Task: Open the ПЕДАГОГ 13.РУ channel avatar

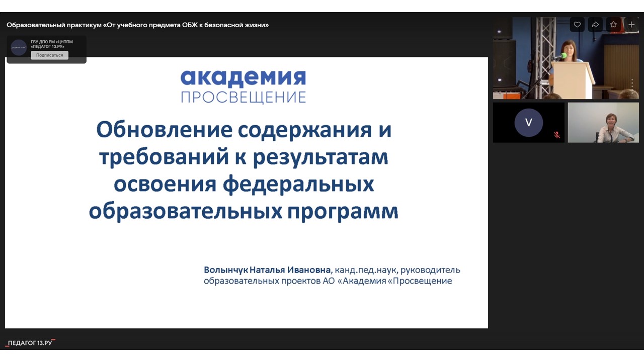Action: [x=19, y=47]
